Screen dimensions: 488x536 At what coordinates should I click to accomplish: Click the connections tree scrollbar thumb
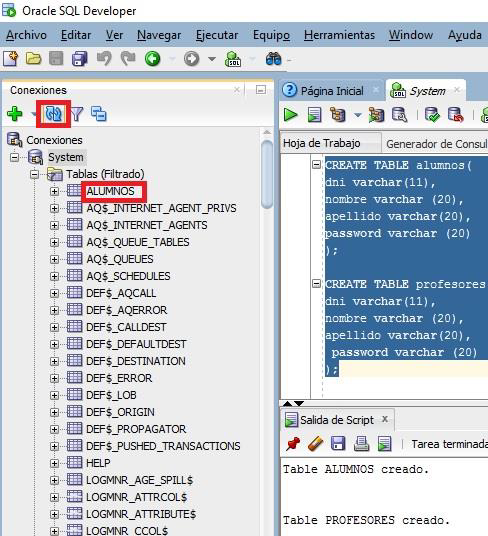click(267, 174)
